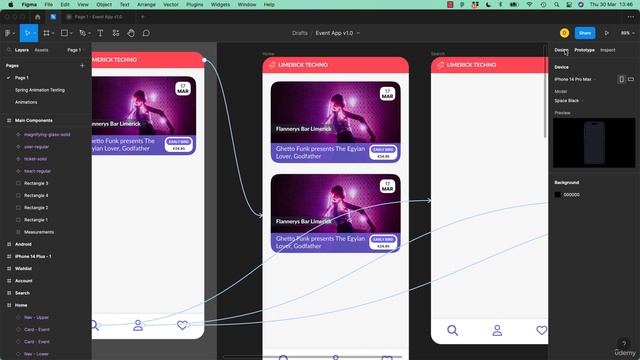Open the Arrange menu

tap(146, 4)
